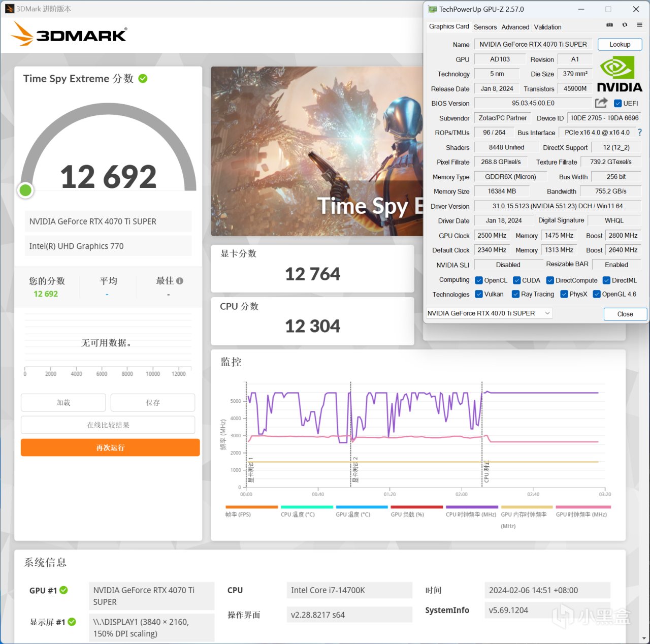Click the red GPU 负载 legend swatch
650x644 pixels.
point(417,507)
